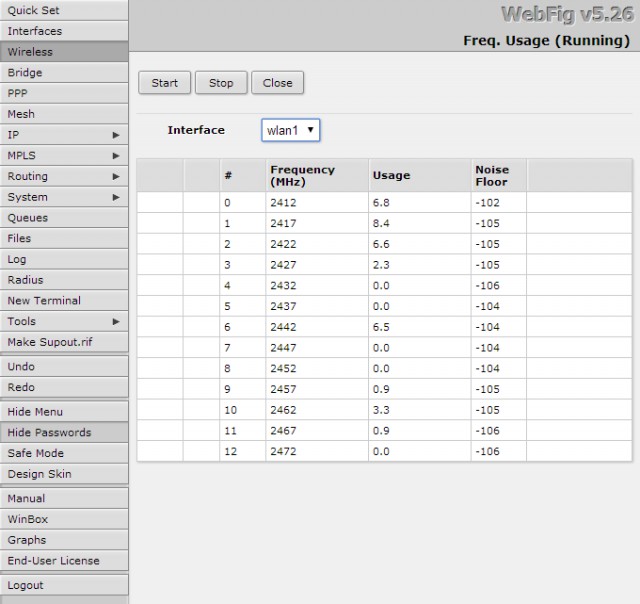Open the Interface wlan1 dropdown

click(x=290, y=130)
